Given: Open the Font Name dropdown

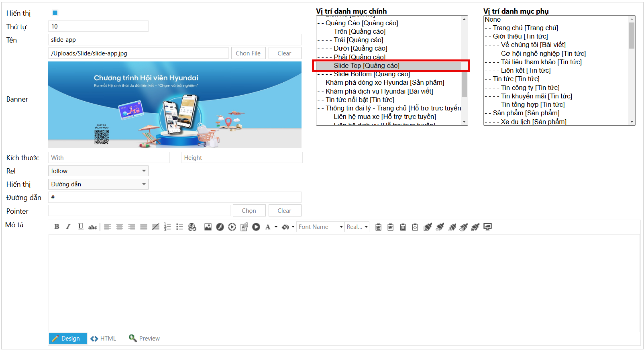Looking at the screenshot, I should pyautogui.click(x=320, y=227).
